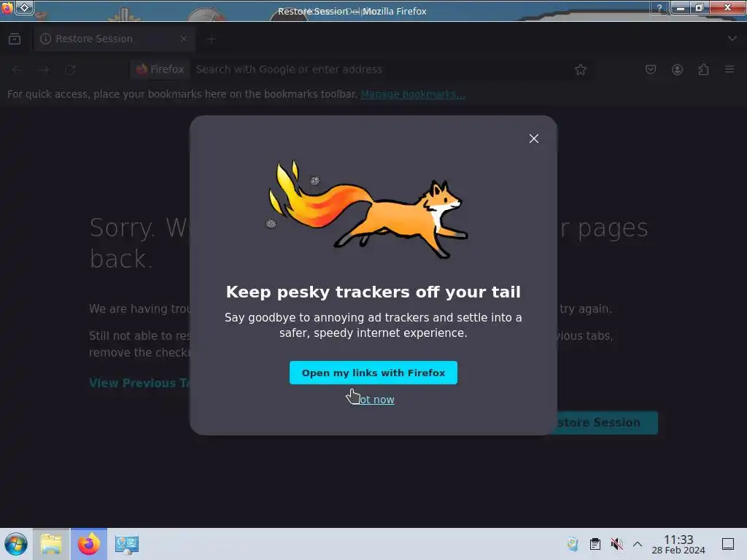This screenshot has width=747, height=560.
Task: Click the show desktop icon in tray
Action: point(728,544)
